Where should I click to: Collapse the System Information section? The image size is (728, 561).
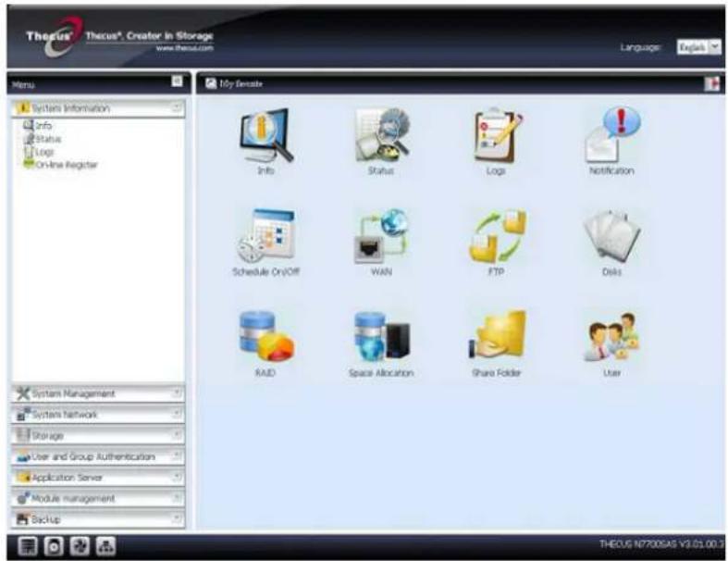click(98, 108)
